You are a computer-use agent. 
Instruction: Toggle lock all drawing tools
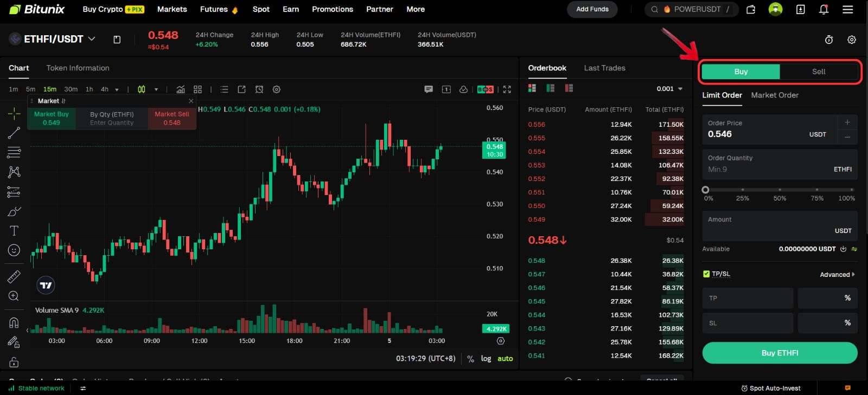14,362
